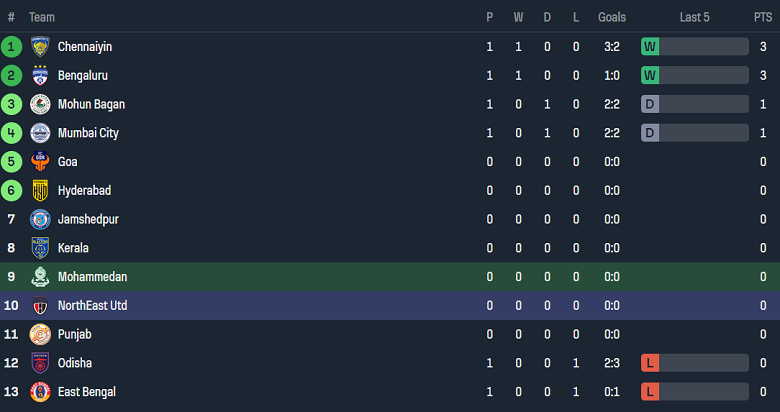Click the East Bengal team logo

pos(40,392)
